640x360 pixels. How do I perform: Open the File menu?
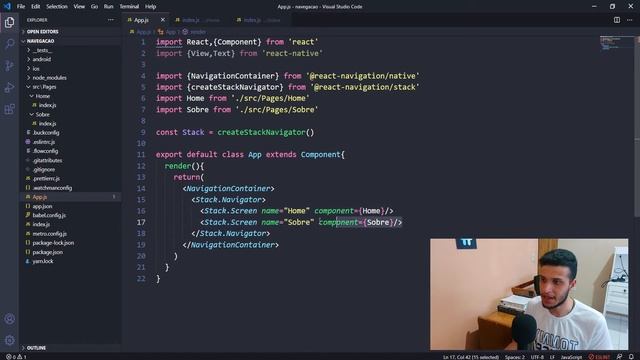[x=21, y=7]
